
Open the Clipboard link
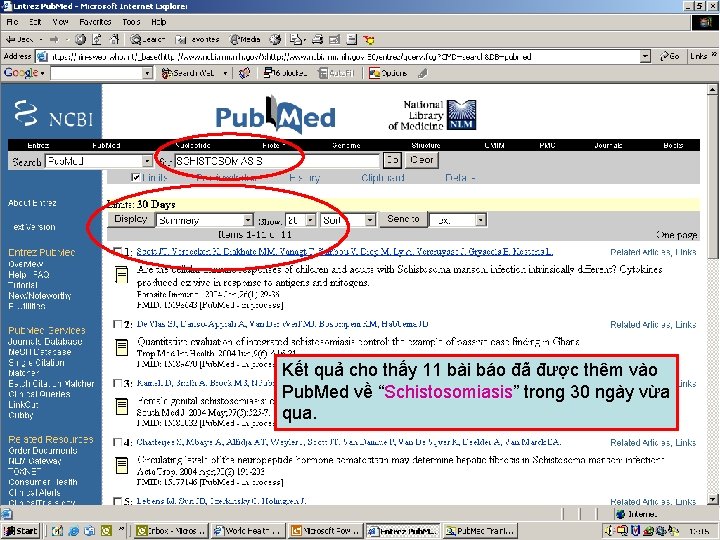point(383,178)
